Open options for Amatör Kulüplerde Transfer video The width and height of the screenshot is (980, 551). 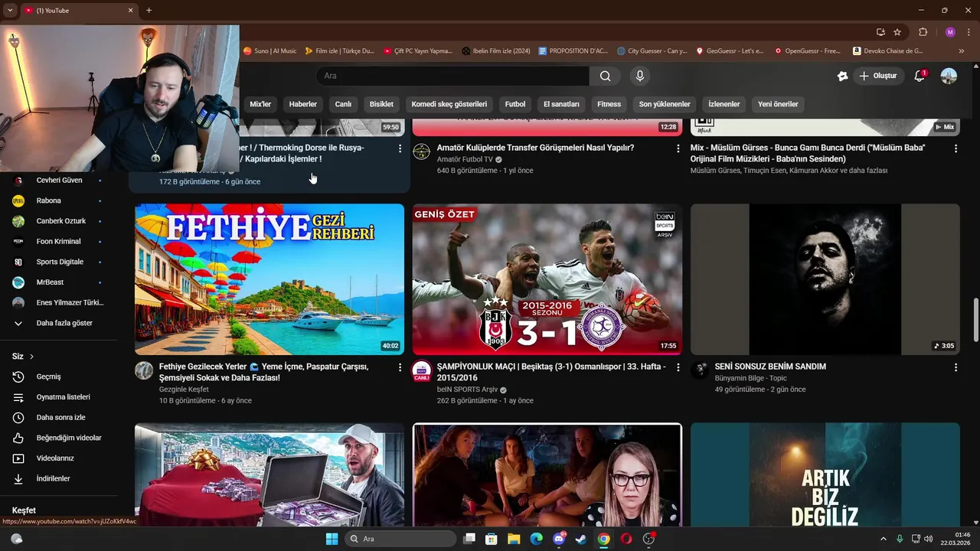(x=678, y=148)
